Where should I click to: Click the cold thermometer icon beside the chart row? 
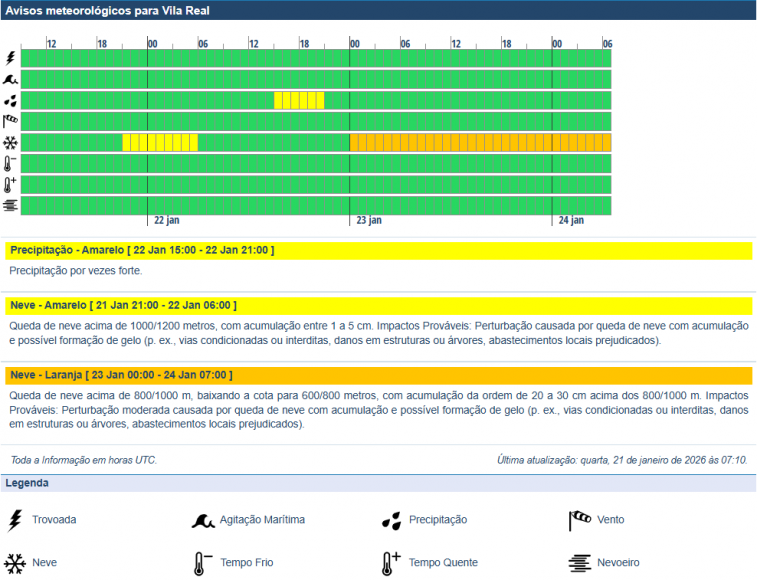click(10, 164)
